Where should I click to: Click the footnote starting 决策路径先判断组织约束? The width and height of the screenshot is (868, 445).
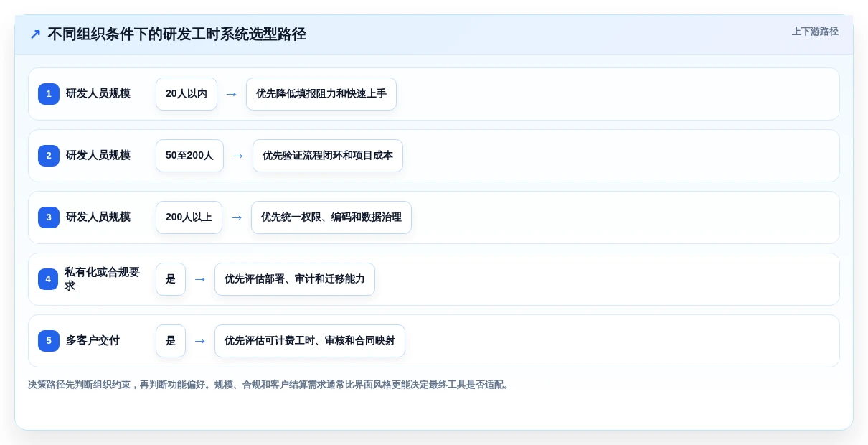point(270,385)
